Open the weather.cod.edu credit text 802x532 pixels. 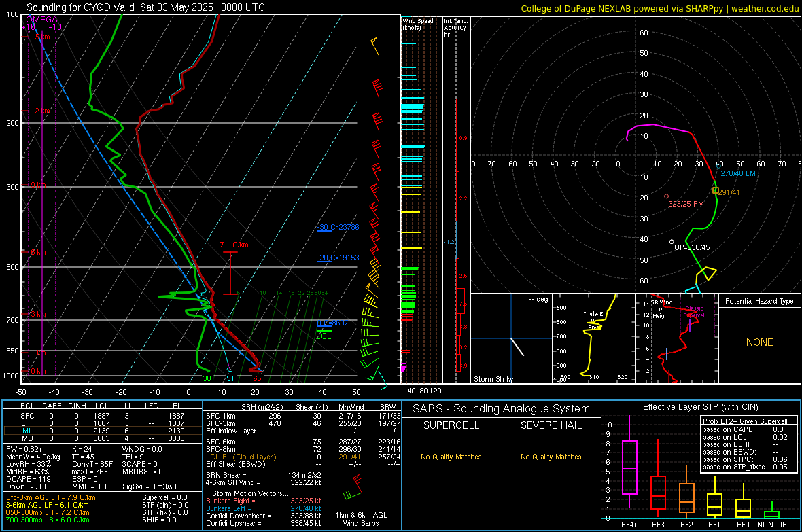tap(765, 8)
